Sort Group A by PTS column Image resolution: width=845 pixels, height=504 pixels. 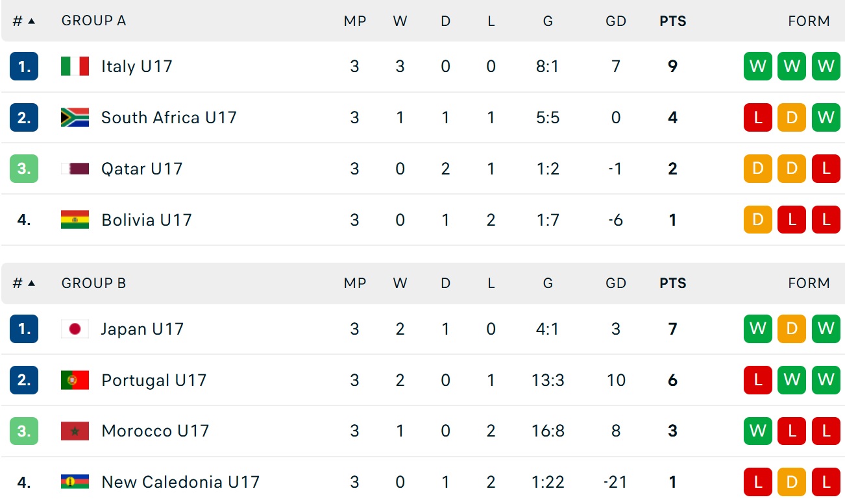pyautogui.click(x=672, y=21)
